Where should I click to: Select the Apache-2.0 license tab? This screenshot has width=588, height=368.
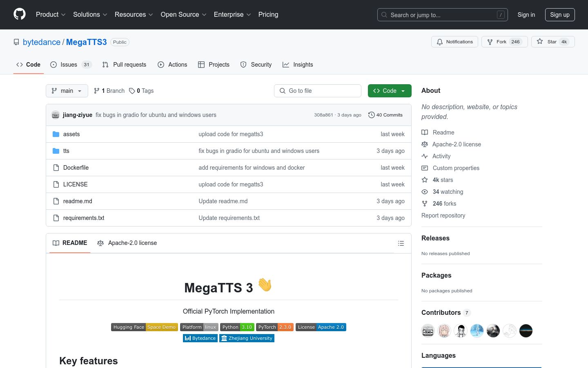click(x=127, y=243)
